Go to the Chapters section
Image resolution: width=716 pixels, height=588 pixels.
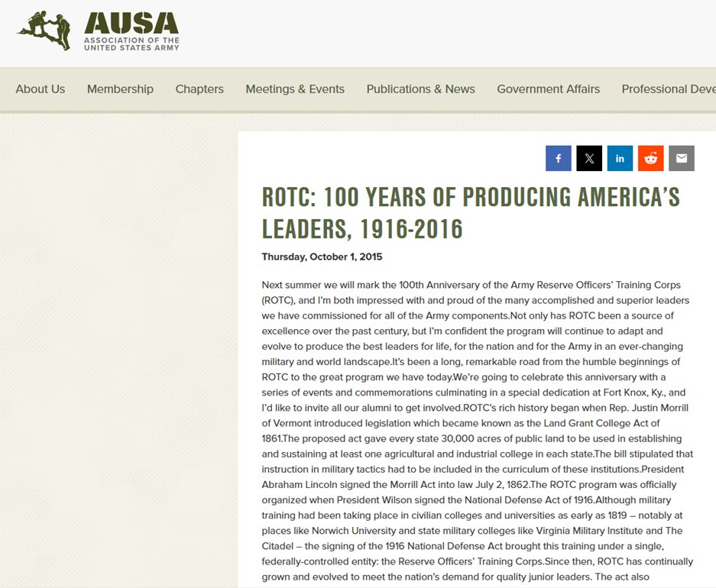(x=199, y=89)
